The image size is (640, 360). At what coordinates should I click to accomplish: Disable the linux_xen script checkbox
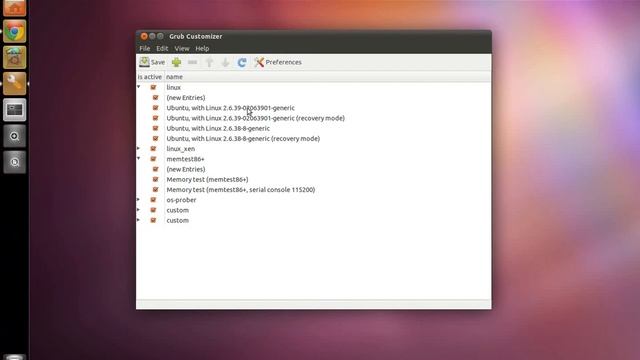[x=153, y=149]
